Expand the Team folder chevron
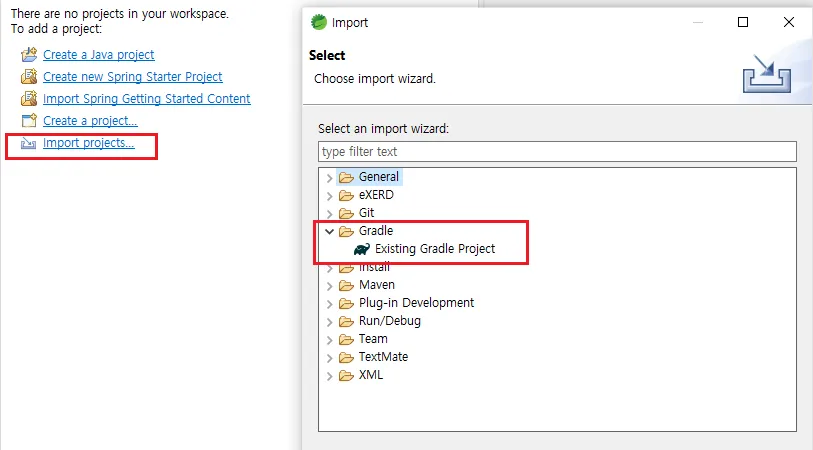 click(329, 340)
